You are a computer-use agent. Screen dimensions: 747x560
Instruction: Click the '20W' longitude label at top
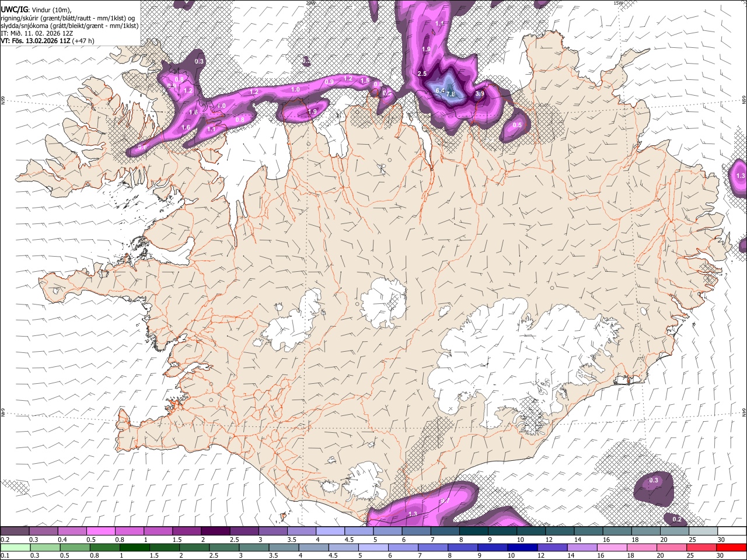pos(310,3)
